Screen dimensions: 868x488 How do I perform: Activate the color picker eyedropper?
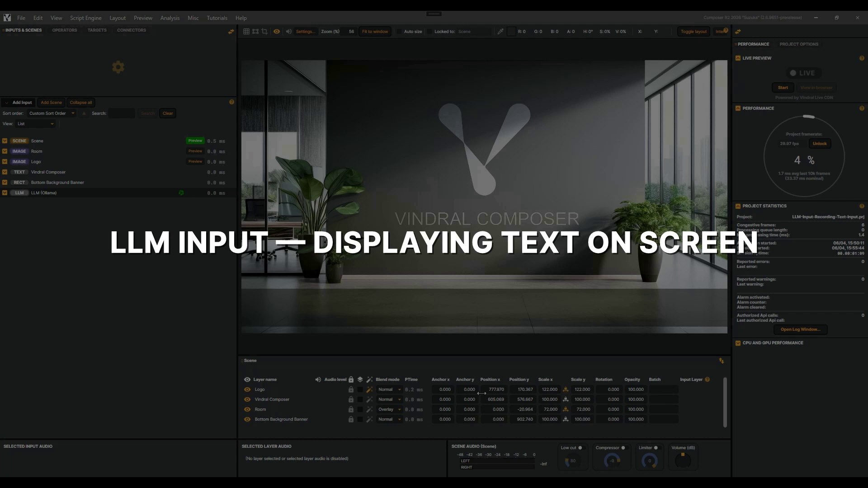click(x=500, y=32)
